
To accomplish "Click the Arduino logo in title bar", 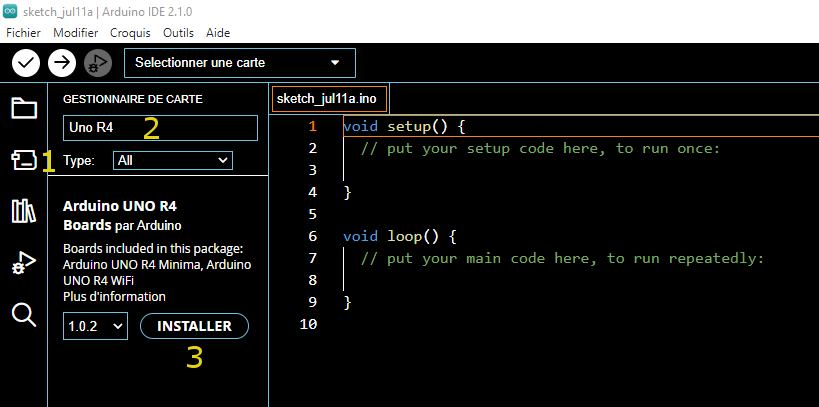I will tap(10, 11).
